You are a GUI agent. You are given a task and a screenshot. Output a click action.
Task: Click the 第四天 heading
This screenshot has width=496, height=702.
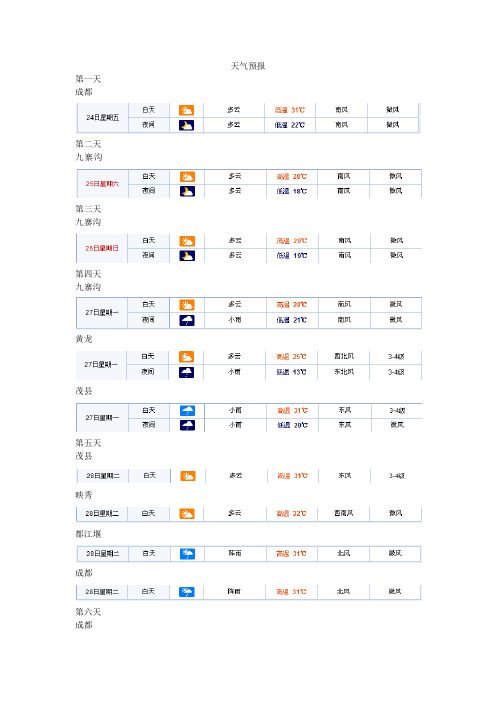tap(88, 274)
